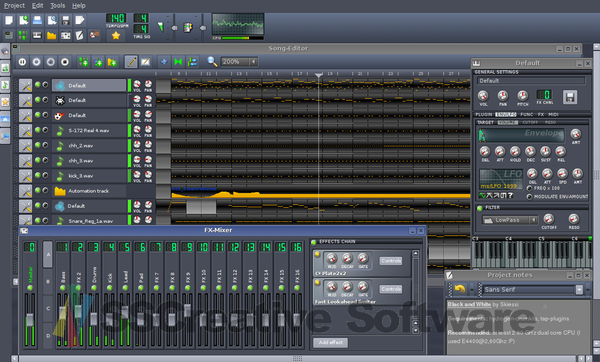Save the current project icon
Screen dimensions: 600x362
point(65,20)
